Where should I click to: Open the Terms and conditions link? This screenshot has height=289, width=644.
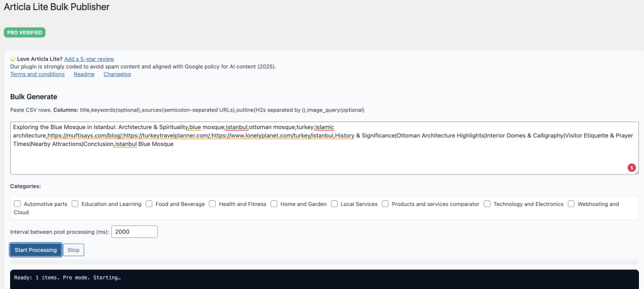pos(37,74)
